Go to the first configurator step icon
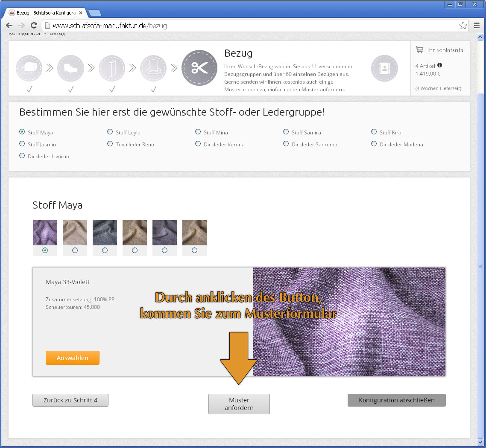 (29, 68)
